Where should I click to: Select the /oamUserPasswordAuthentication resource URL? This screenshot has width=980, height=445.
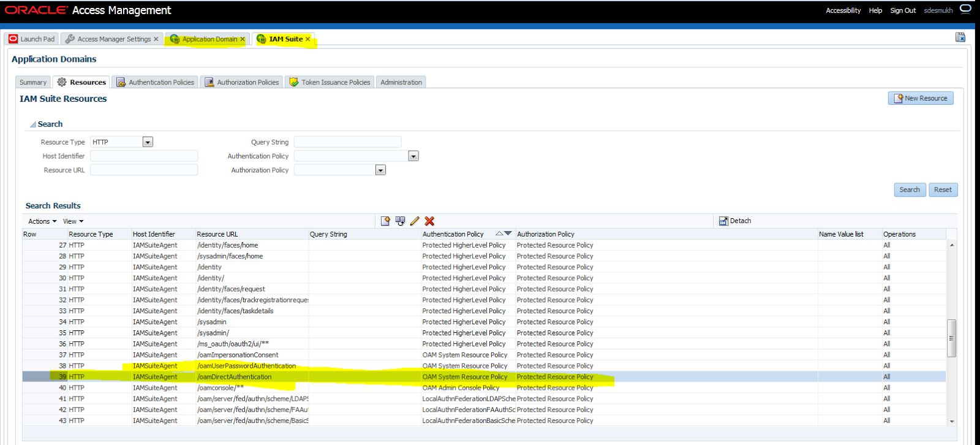tap(246, 366)
